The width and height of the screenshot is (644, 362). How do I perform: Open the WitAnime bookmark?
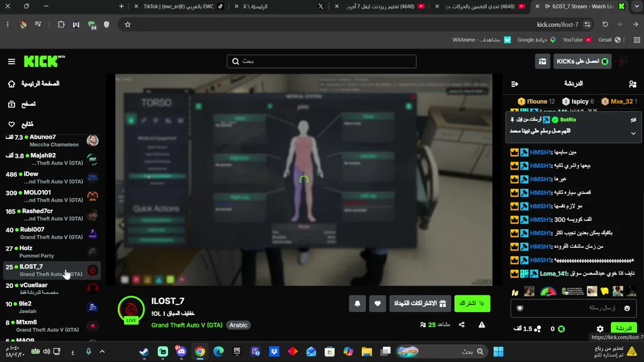481,40
